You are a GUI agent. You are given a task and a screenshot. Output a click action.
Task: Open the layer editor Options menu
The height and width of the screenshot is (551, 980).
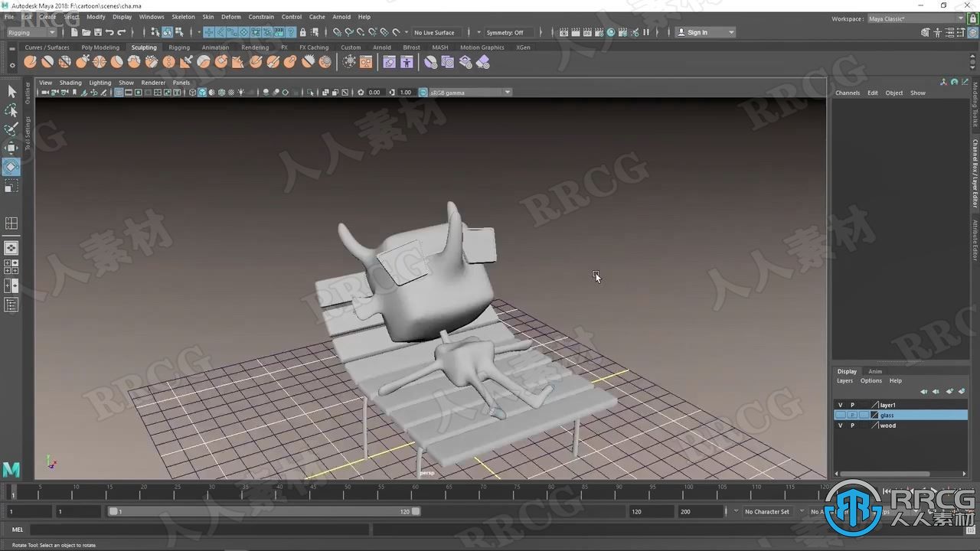coord(871,380)
